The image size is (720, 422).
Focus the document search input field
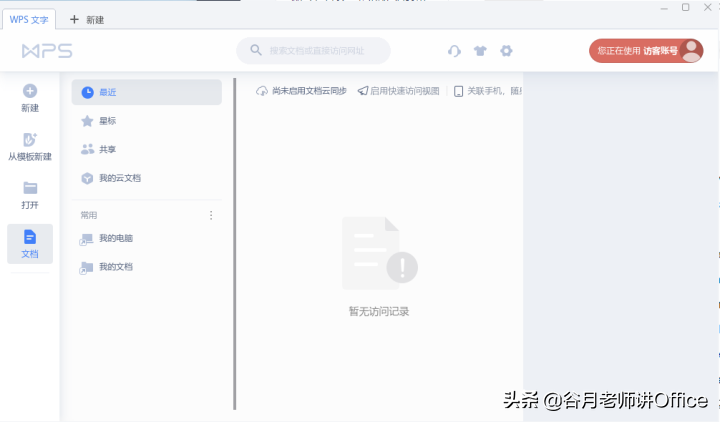click(313, 51)
